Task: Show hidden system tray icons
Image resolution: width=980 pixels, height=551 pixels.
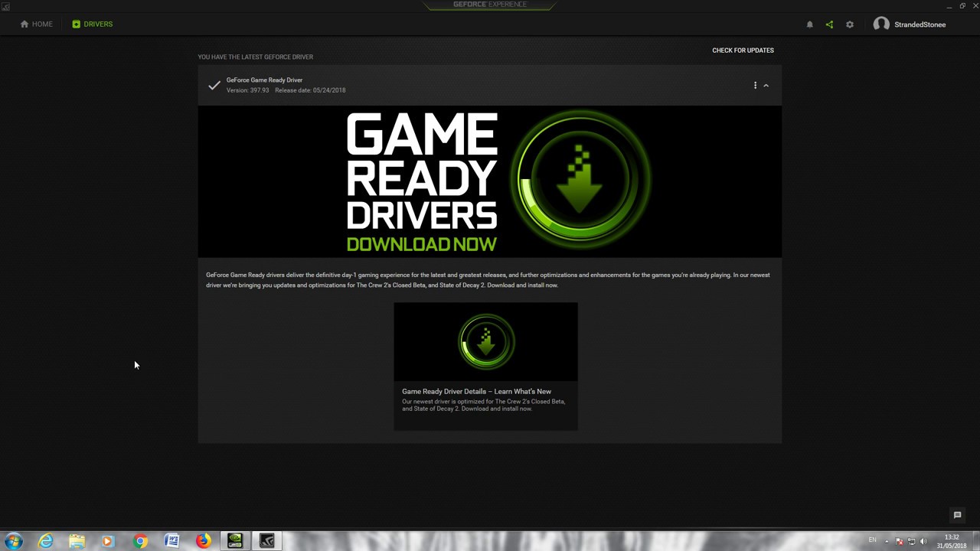Action: tap(887, 542)
